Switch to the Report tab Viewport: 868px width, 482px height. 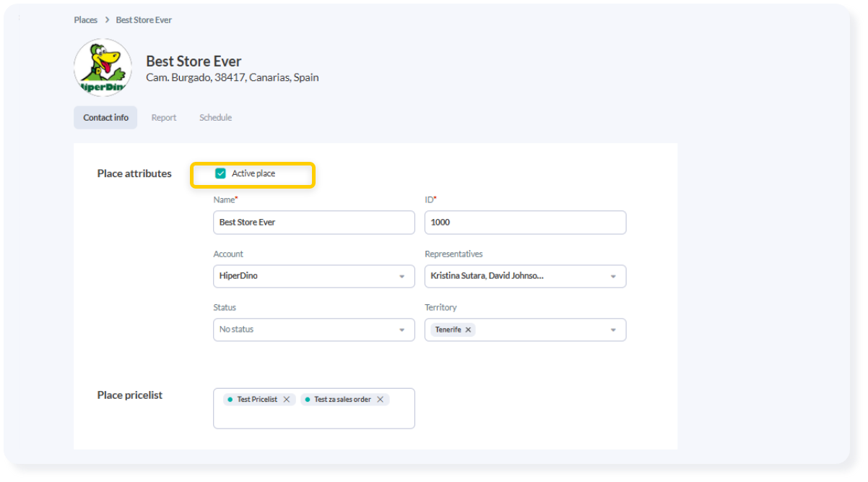pyautogui.click(x=164, y=118)
